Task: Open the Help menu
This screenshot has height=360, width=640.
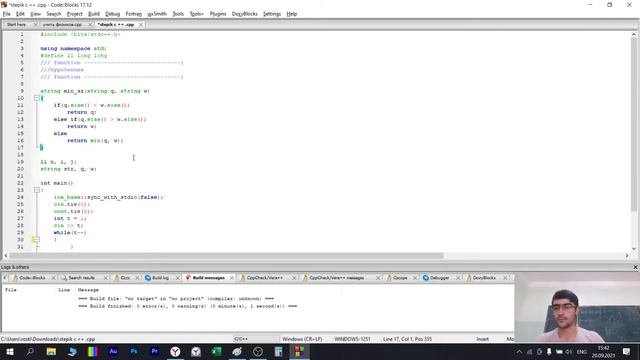Action: (291, 14)
